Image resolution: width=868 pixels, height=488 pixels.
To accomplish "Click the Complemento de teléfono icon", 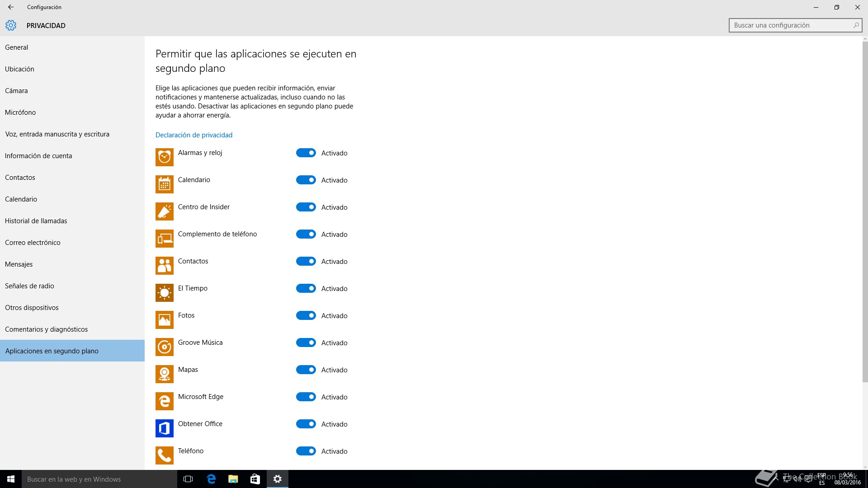I will pos(165,239).
